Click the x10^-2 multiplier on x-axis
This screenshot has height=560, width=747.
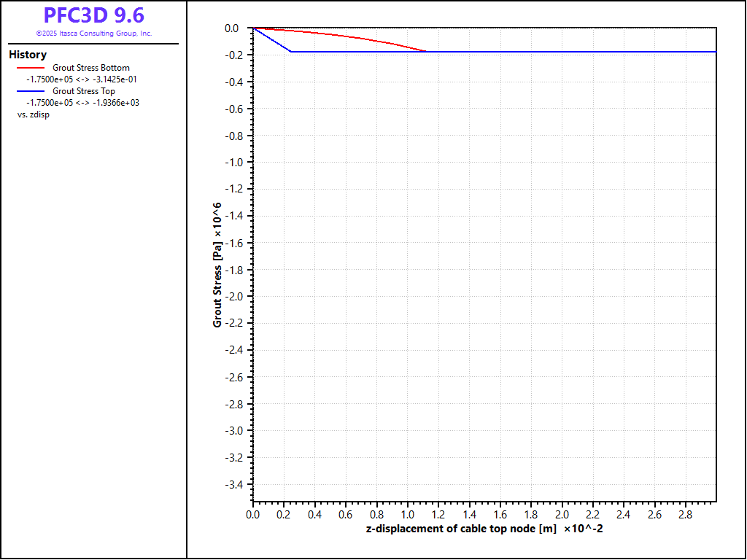tap(584, 529)
